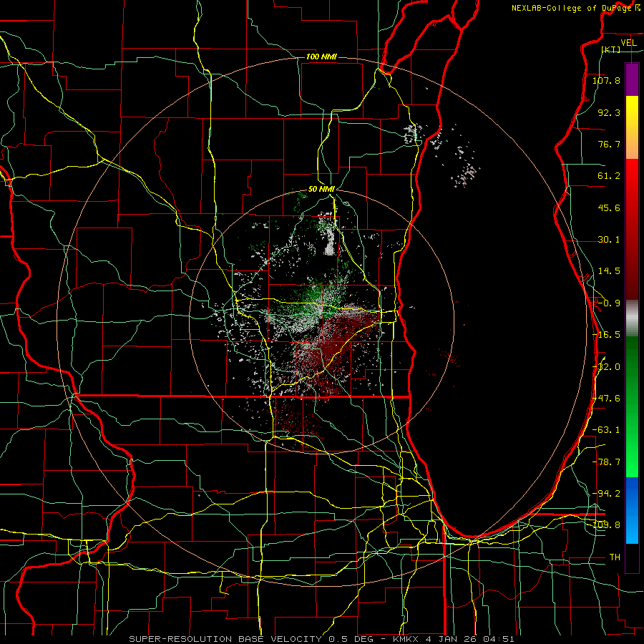Pick the blue segment of the color bar

coord(632,510)
